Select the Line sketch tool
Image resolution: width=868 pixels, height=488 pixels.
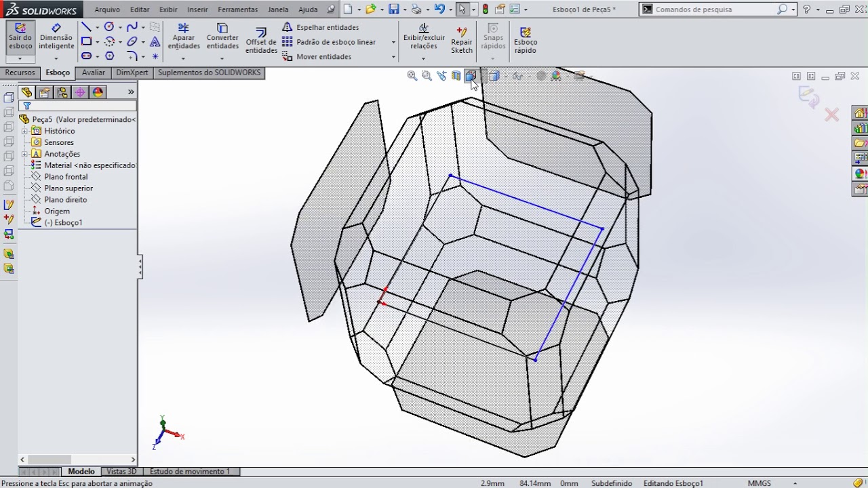(86, 27)
